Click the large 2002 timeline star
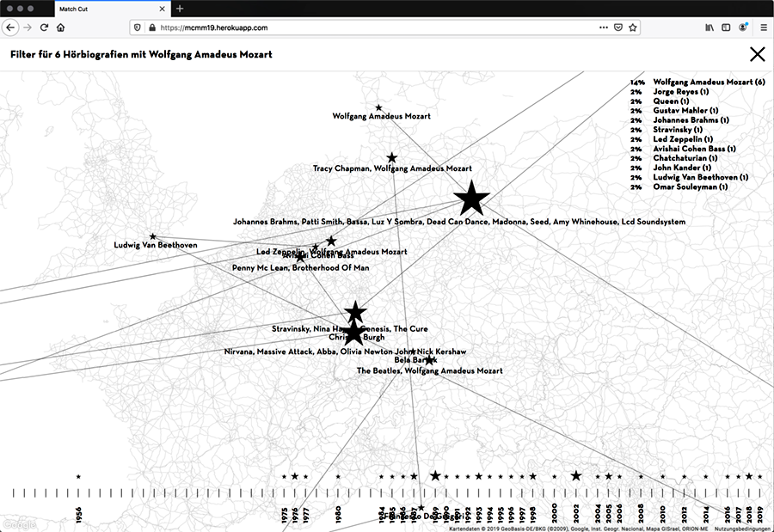This screenshot has width=774, height=532. coord(576,476)
